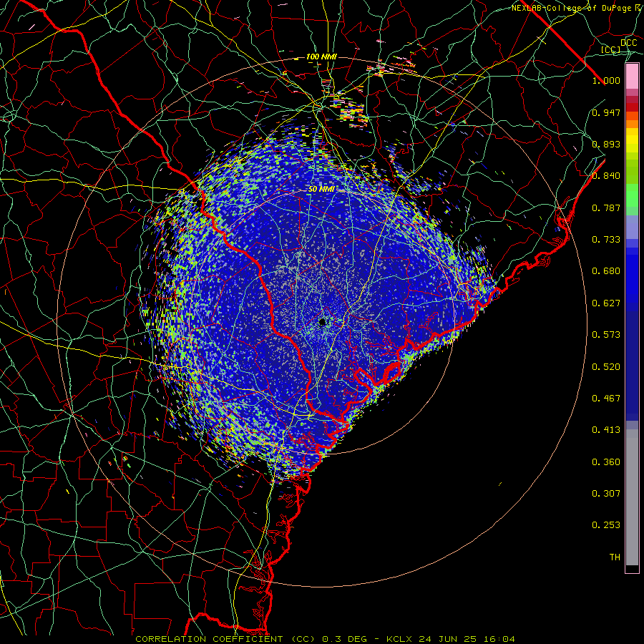
Task: Pick the red swatch on the color bar
Action: coord(632,107)
